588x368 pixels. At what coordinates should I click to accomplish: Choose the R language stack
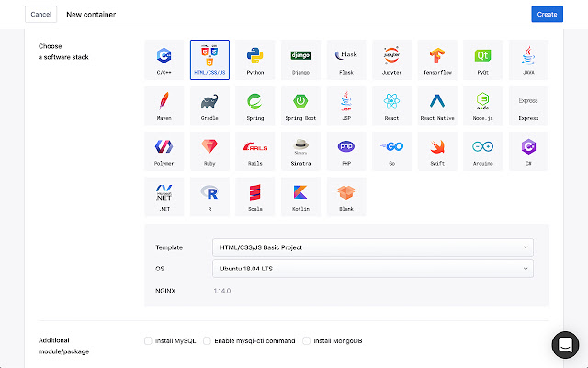tap(209, 197)
